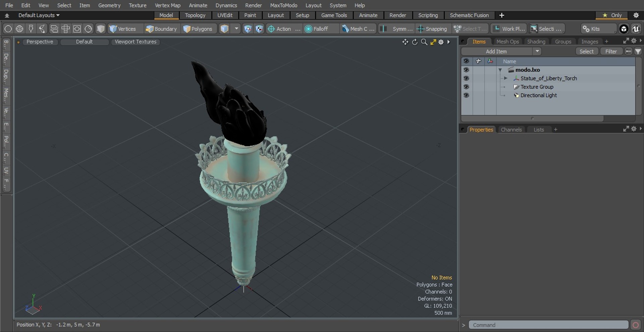Click the Items list horizontal scrollbar
This screenshot has height=332, width=644.
click(532, 118)
